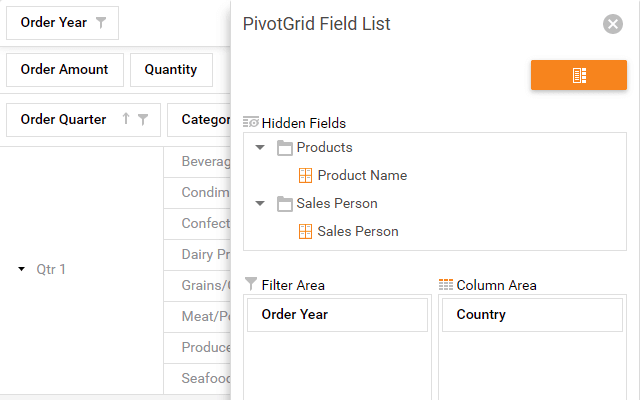Close the PivotGrid Field List panel
640x400 pixels.
point(613,24)
